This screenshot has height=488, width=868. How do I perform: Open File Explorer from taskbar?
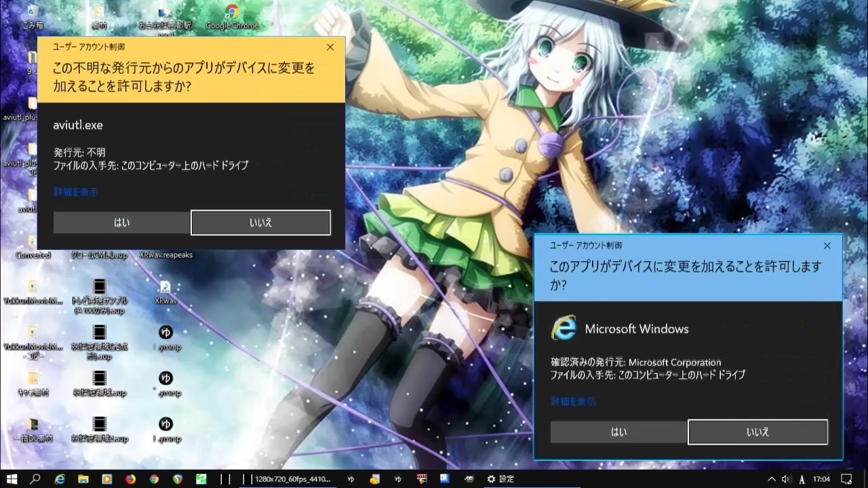(83, 479)
